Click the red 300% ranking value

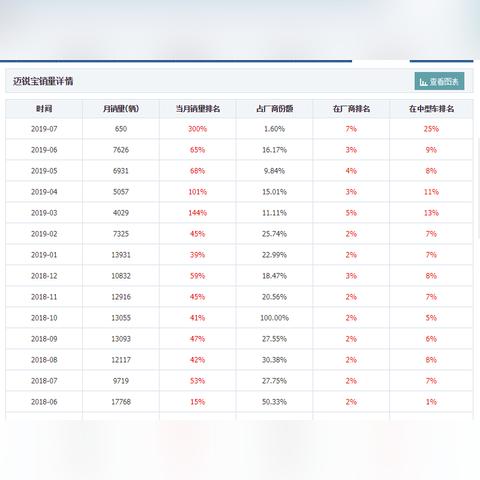(198, 129)
